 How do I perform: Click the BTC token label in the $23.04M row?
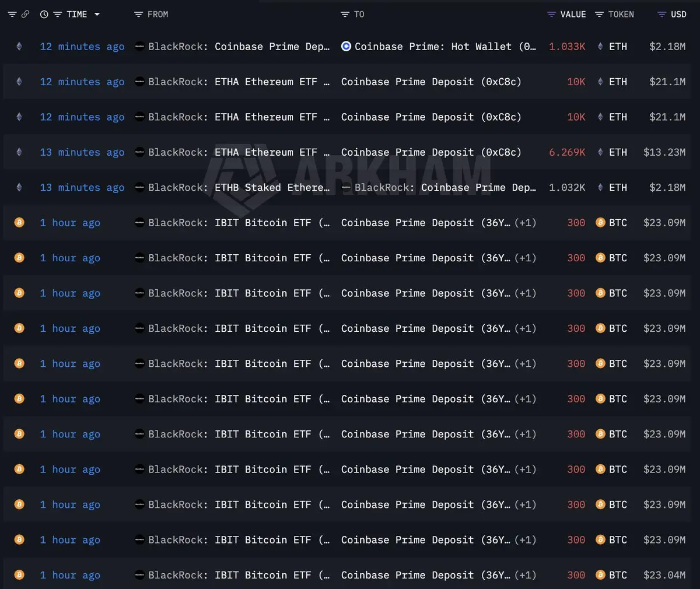click(x=618, y=575)
